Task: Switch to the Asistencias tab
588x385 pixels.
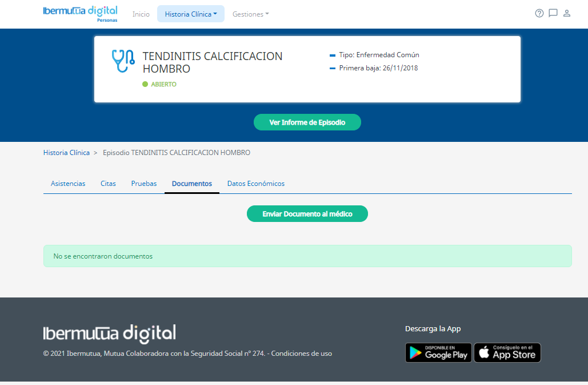Action: (x=68, y=184)
